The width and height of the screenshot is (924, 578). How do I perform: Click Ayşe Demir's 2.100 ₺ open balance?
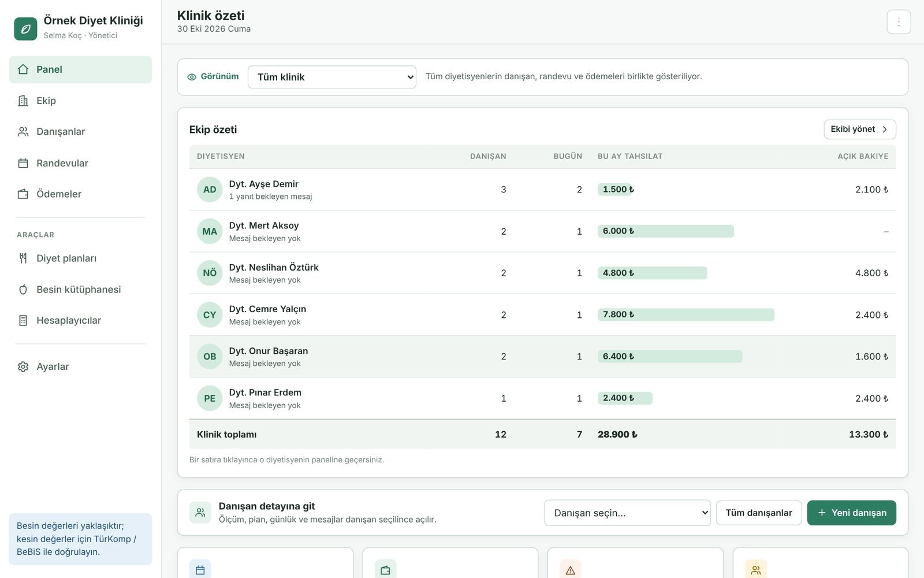[x=872, y=190]
